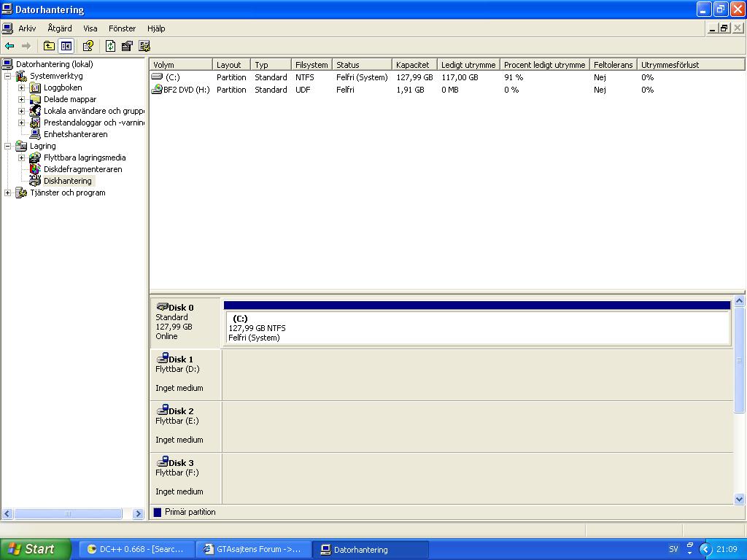Screen dimensions: 747x560
Task: Click the UDF file system cell
Action: (303, 90)
